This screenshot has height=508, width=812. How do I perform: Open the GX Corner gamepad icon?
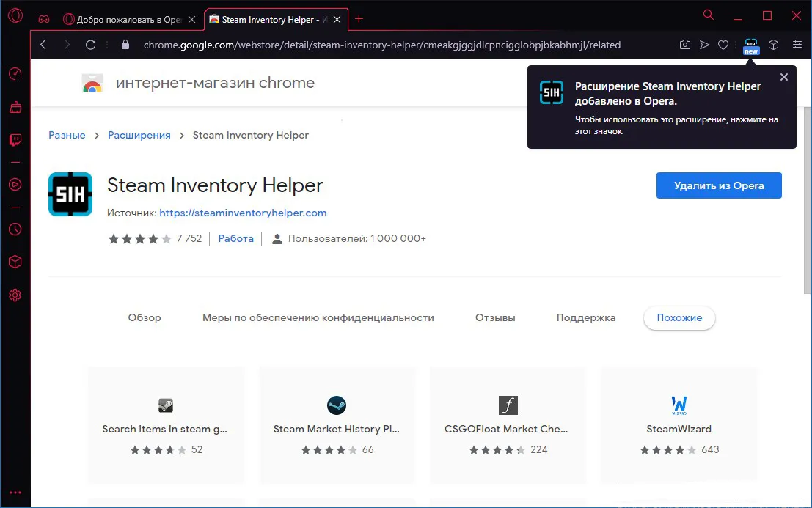pyautogui.click(x=44, y=20)
